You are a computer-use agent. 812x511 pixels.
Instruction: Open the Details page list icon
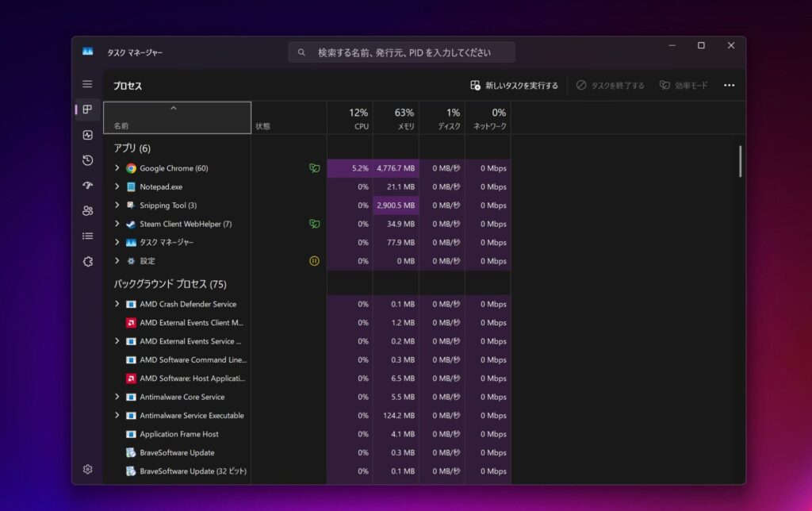(x=87, y=236)
